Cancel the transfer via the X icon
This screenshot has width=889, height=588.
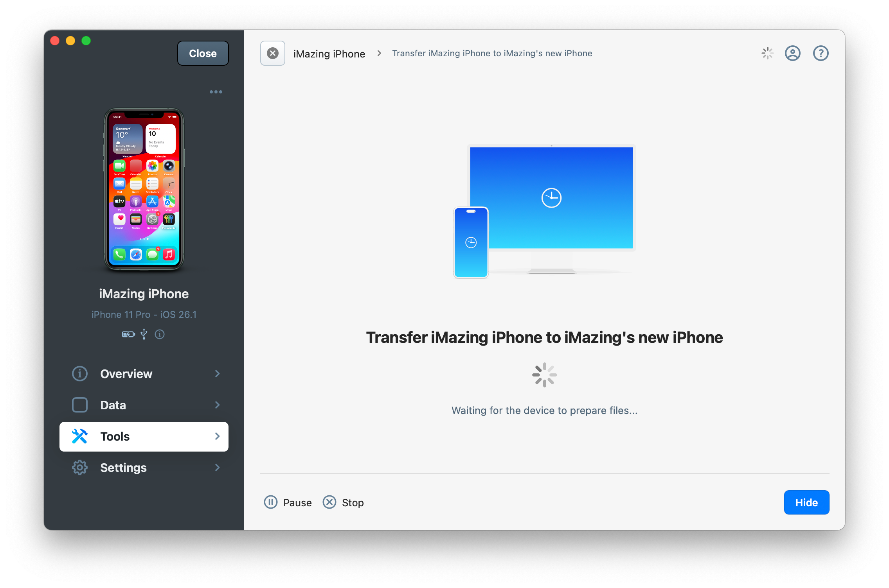(x=272, y=53)
